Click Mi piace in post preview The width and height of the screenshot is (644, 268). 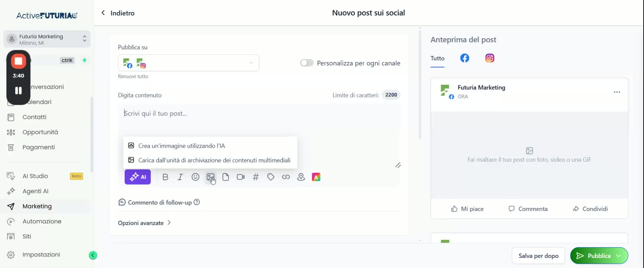pyautogui.click(x=467, y=209)
